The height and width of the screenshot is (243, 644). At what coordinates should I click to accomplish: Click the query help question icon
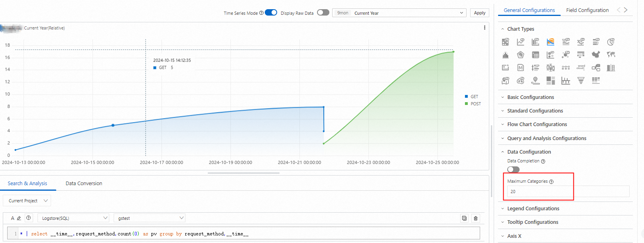28,218
